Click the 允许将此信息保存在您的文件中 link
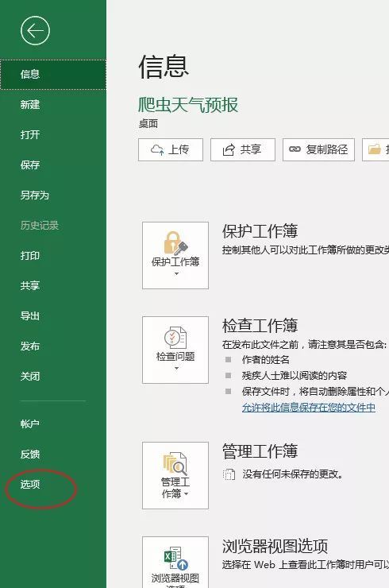This screenshot has height=588, width=389. coord(309,408)
